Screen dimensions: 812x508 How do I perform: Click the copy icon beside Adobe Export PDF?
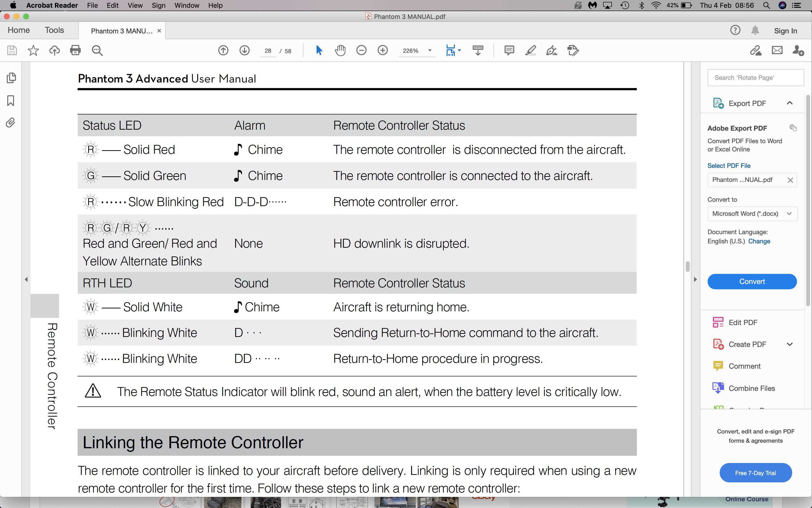793,128
